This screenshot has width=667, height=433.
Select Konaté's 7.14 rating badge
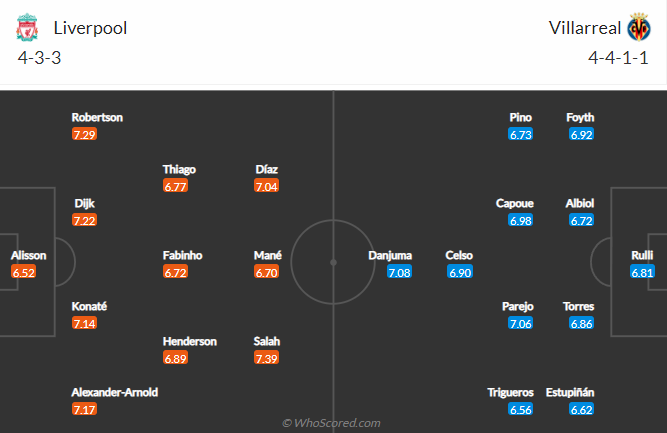coord(85,324)
